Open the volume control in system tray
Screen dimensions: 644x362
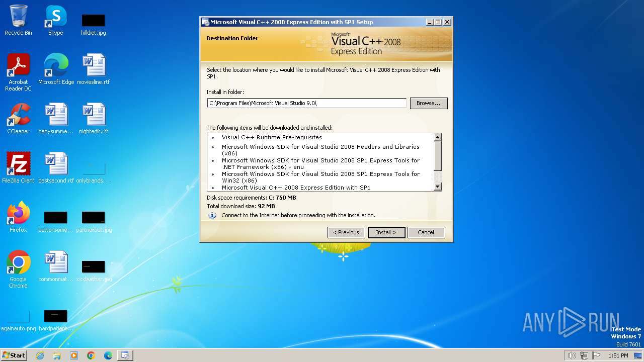572,355
